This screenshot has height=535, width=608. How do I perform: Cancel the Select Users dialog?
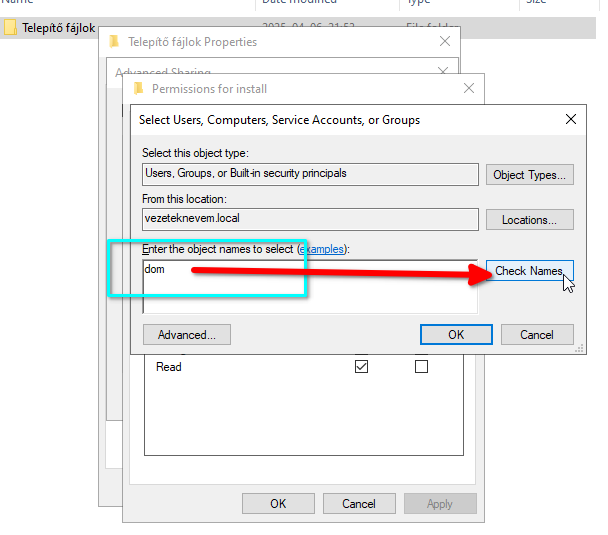coord(537,335)
